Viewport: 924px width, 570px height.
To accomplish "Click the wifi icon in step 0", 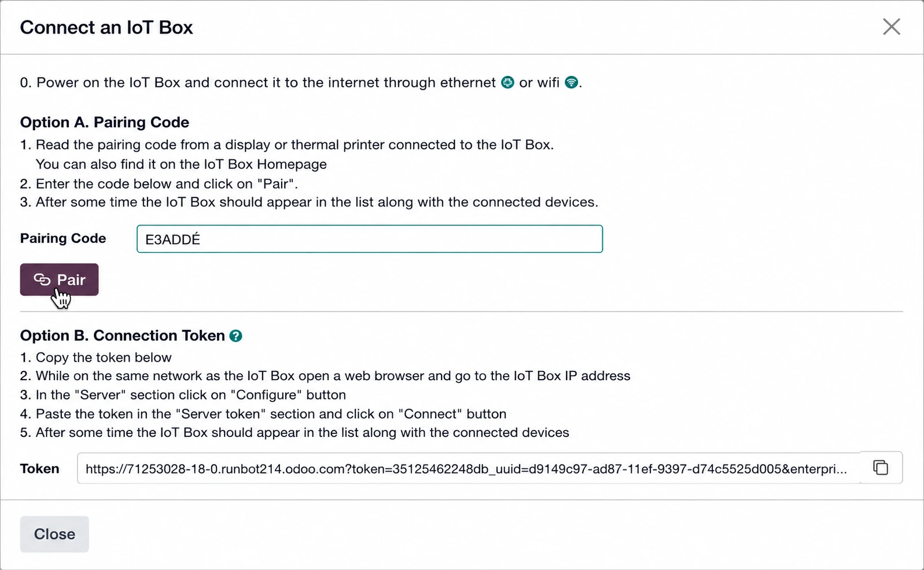I will [x=572, y=82].
